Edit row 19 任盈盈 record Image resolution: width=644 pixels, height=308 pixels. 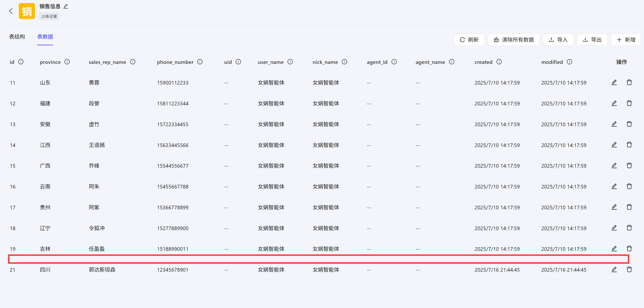(614, 249)
